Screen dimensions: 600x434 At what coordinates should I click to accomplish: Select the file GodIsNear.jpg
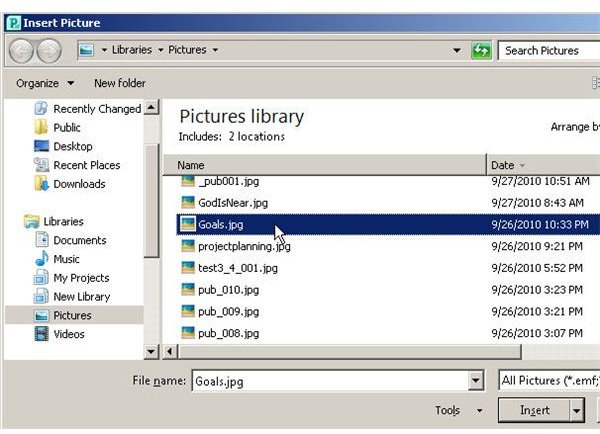(x=233, y=202)
